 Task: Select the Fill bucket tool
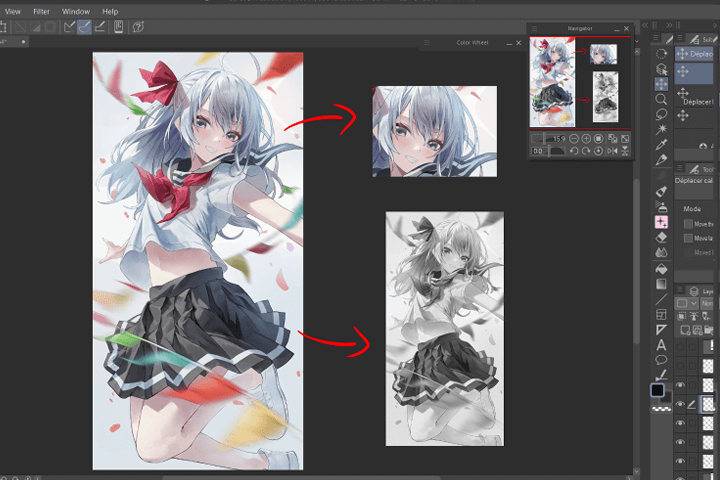[x=661, y=269]
